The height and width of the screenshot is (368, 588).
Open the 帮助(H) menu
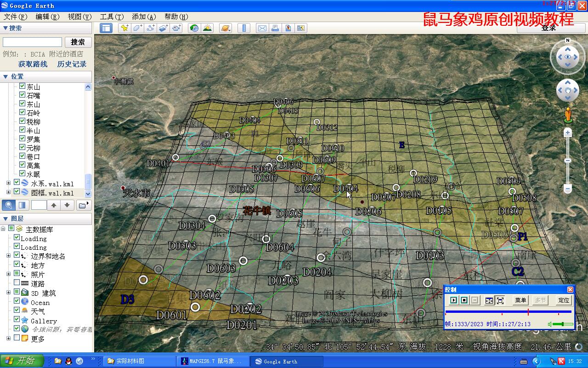coord(176,17)
